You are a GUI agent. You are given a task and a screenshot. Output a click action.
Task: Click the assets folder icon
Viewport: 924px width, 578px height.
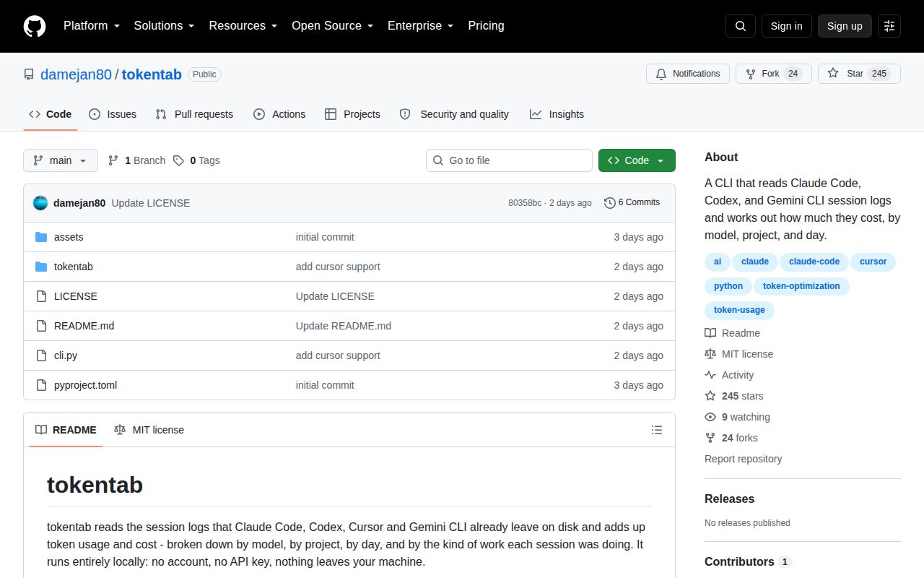(x=41, y=237)
